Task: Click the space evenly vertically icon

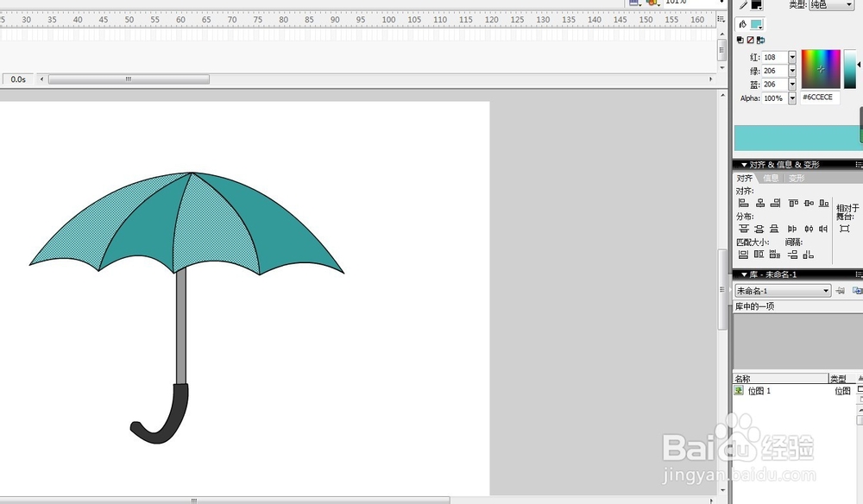Action: pyautogui.click(x=792, y=255)
